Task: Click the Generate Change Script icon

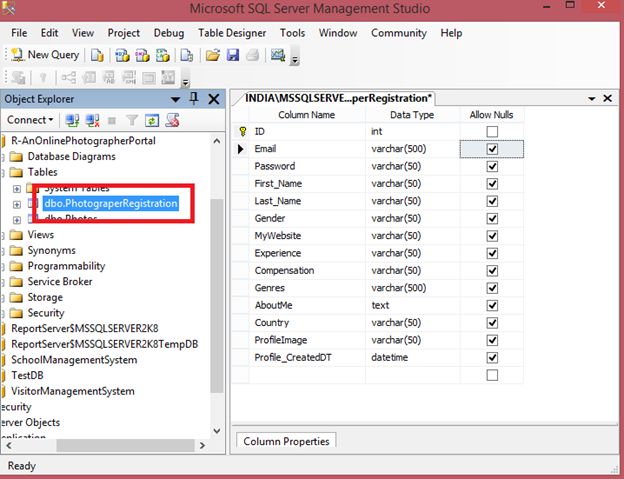Action: coord(18,77)
